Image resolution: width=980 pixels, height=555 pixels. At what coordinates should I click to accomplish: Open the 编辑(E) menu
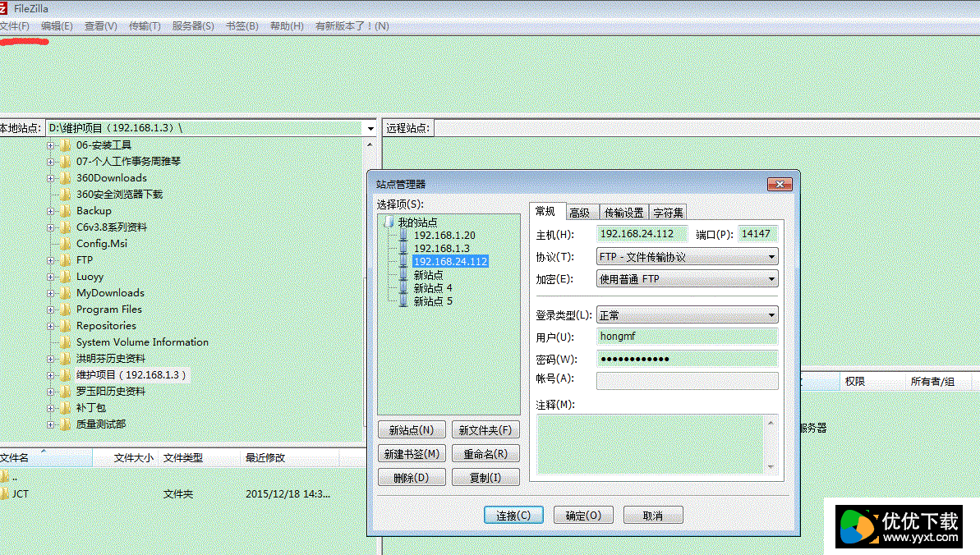point(57,26)
